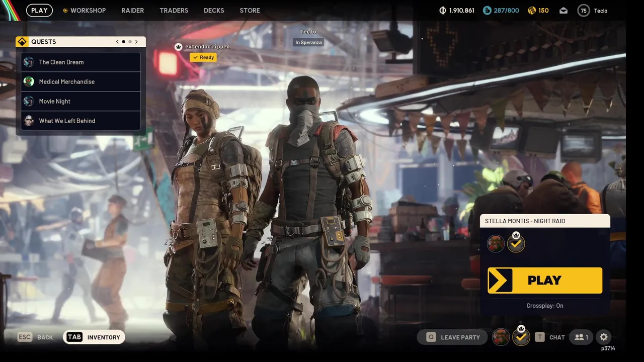
Task: Go to next quests page arrow
Action: [136, 42]
